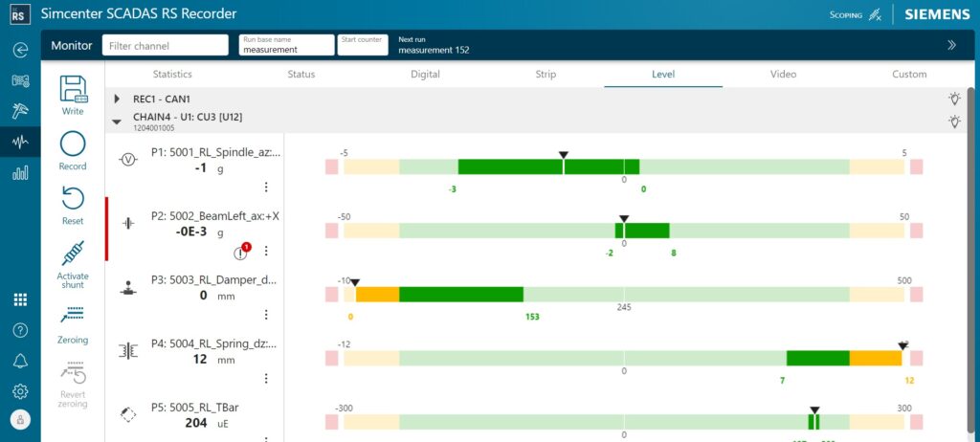Click the help question mark icon
980x442 pixels.
tap(20, 330)
